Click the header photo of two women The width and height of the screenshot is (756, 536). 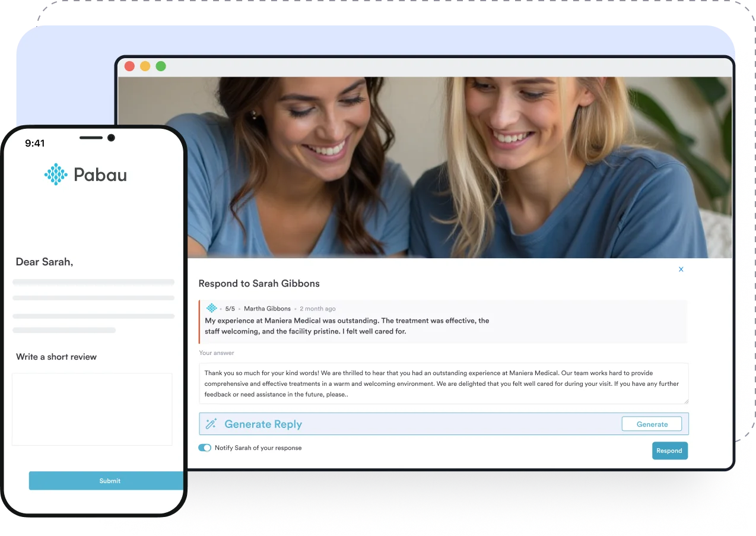424,167
